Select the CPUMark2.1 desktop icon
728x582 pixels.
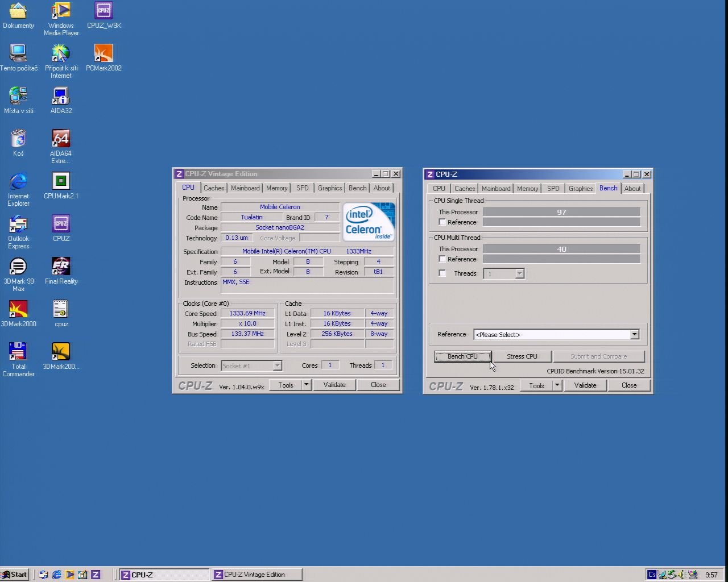tap(61, 182)
